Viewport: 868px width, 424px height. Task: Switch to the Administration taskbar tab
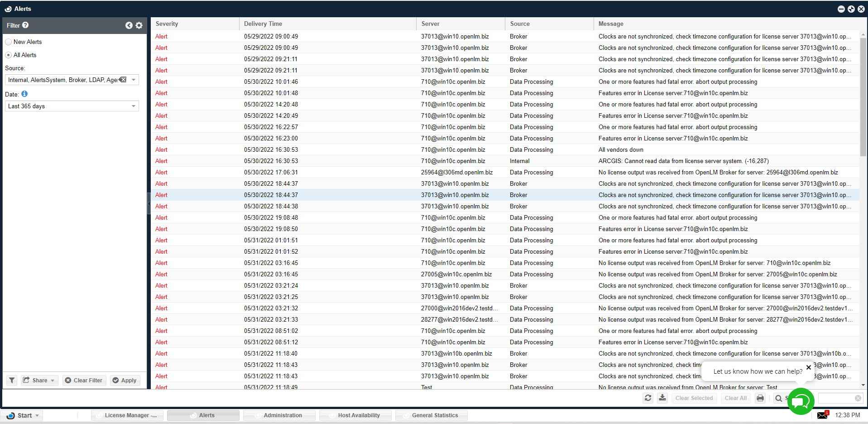click(279, 415)
